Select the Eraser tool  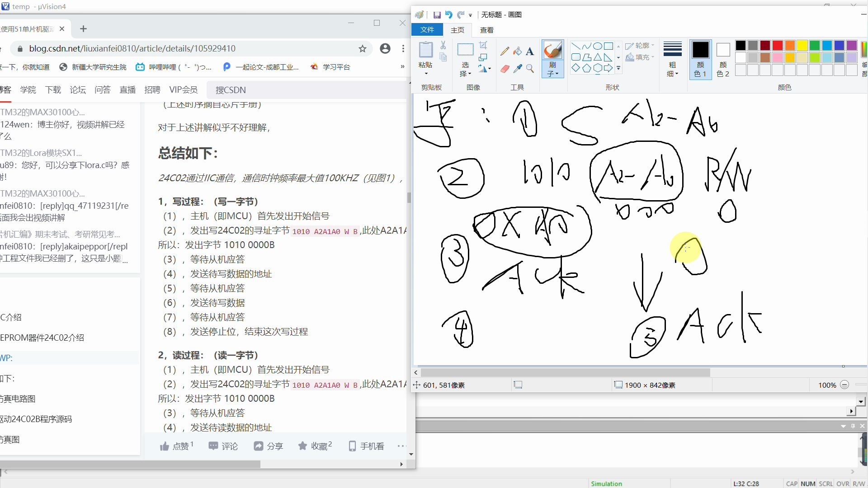505,69
